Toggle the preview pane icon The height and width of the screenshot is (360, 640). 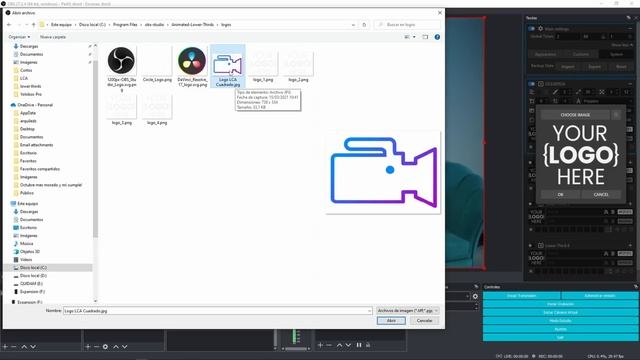coord(425,37)
